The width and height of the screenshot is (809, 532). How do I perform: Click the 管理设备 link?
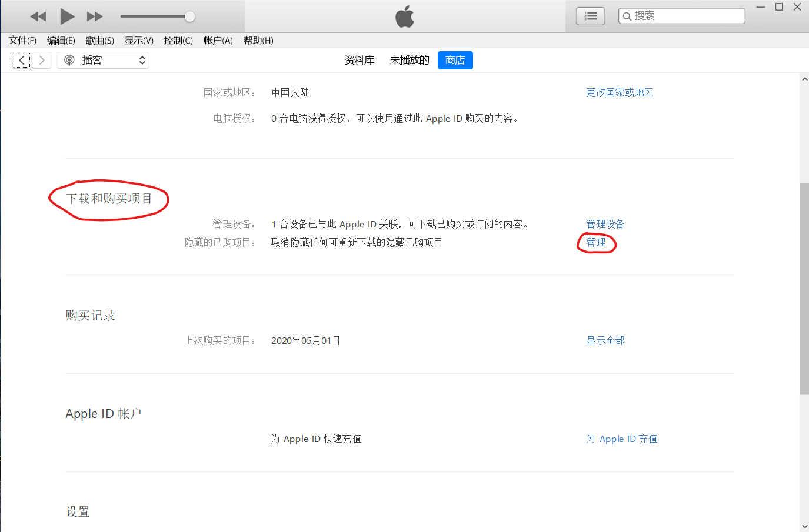(605, 224)
